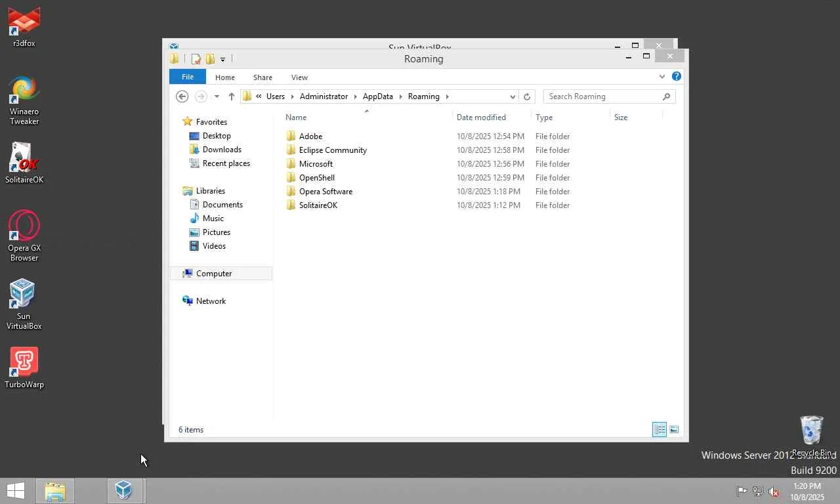Switch to large thumbnails view toggle
This screenshot has height=504, width=840.
[x=674, y=430]
